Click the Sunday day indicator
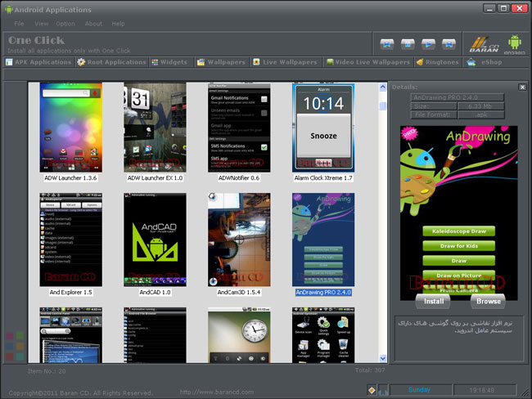This screenshot has height=399, width=532. tap(419, 390)
